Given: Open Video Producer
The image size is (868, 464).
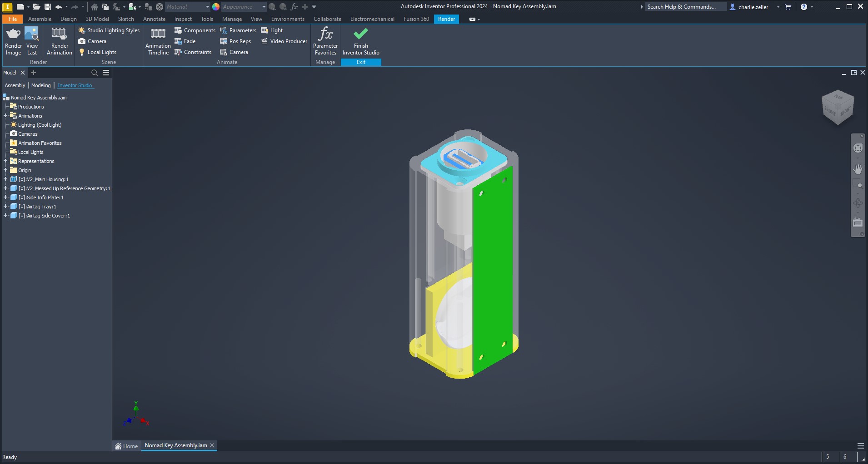Looking at the screenshot, I should (x=284, y=41).
